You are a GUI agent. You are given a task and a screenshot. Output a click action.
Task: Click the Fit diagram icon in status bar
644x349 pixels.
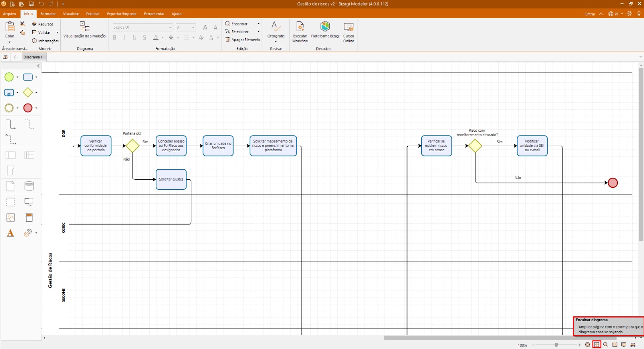(597, 345)
